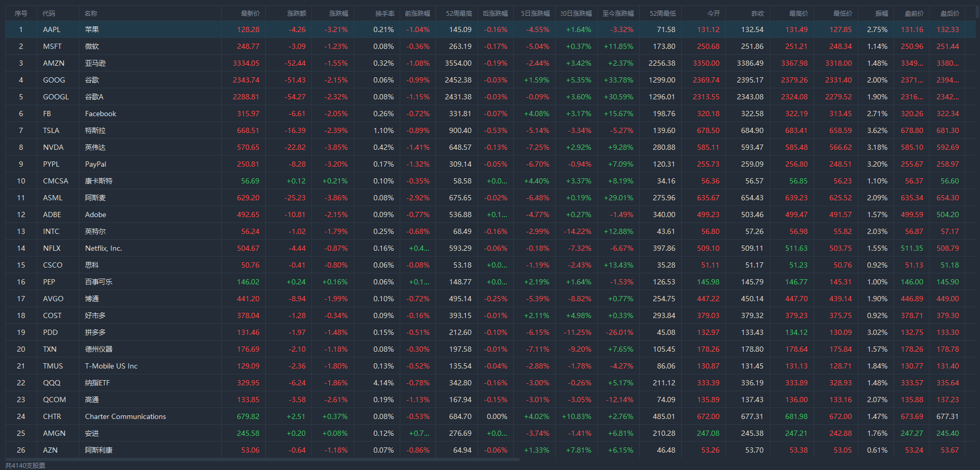Click the 代码 column header
This screenshot has width=980, height=470.
(49, 13)
